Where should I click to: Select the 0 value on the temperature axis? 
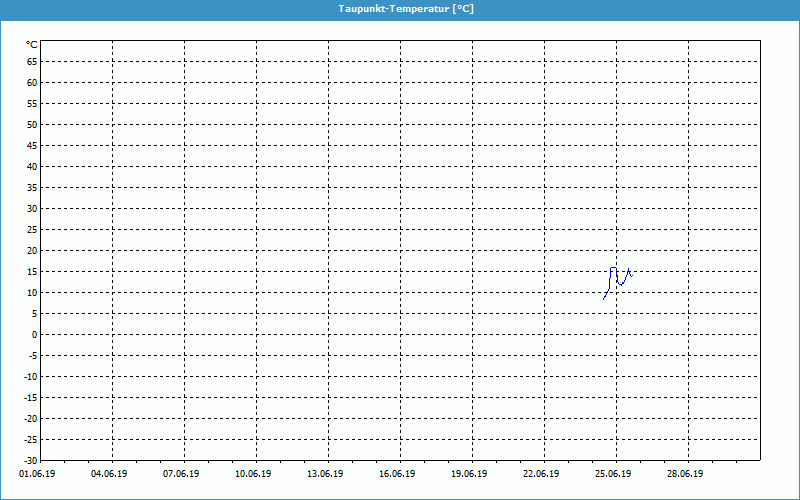[x=34, y=335]
